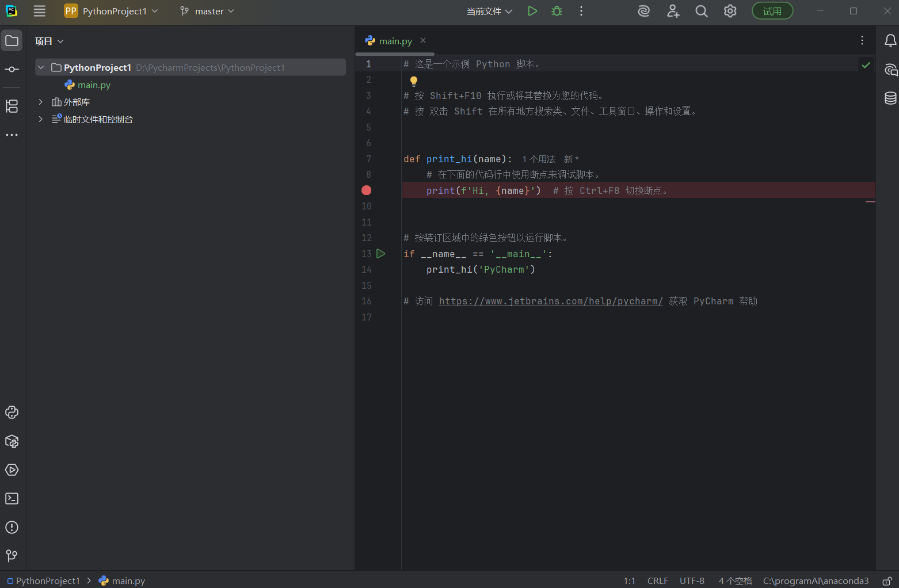The width and height of the screenshot is (899, 588).
Task: Open the main hamburger menu
Action: (39, 11)
